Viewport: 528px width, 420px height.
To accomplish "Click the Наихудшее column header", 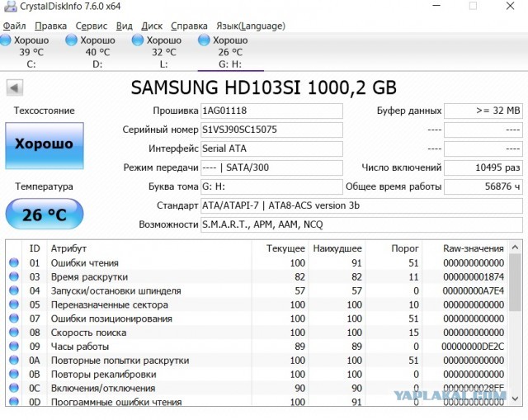I will (x=337, y=248).
